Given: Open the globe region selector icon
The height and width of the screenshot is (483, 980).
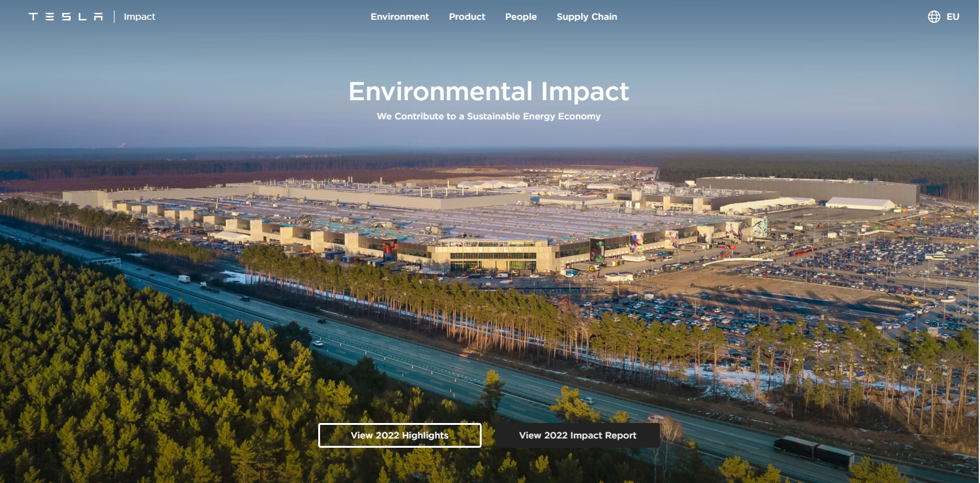Looking at the screenshot, I should (934, 17).
